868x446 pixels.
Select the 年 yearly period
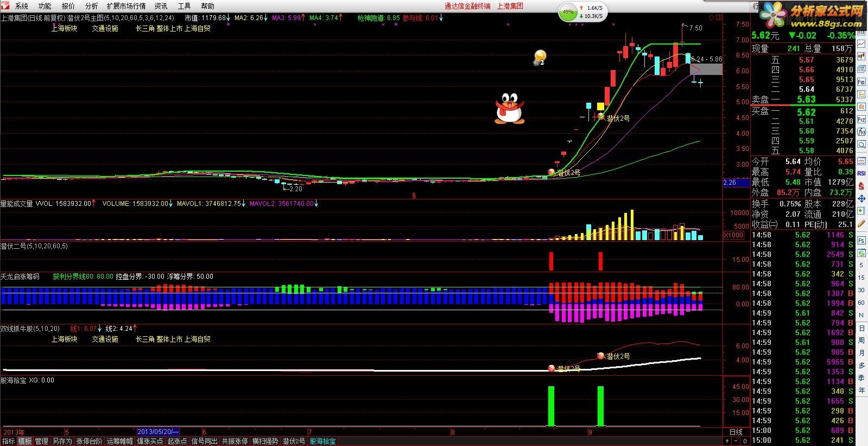click(861, 390)
